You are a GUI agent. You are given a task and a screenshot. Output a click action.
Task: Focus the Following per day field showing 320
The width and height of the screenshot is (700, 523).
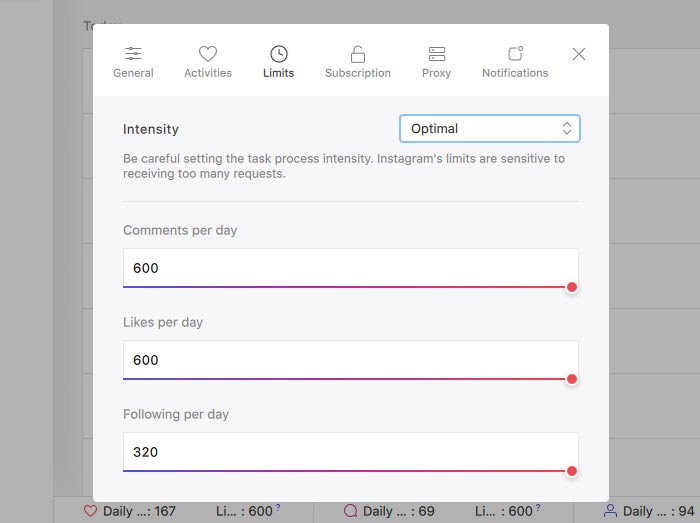350,452
